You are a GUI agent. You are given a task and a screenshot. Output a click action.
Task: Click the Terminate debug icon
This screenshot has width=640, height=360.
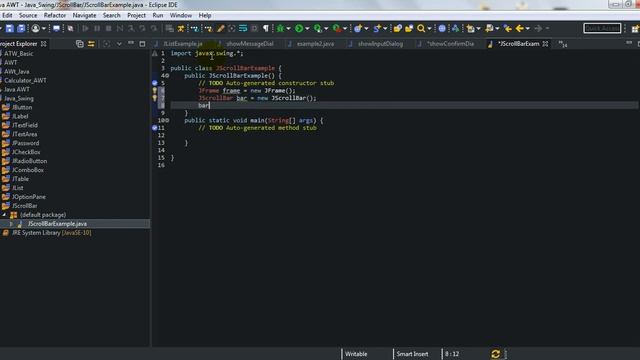(108, 28)
